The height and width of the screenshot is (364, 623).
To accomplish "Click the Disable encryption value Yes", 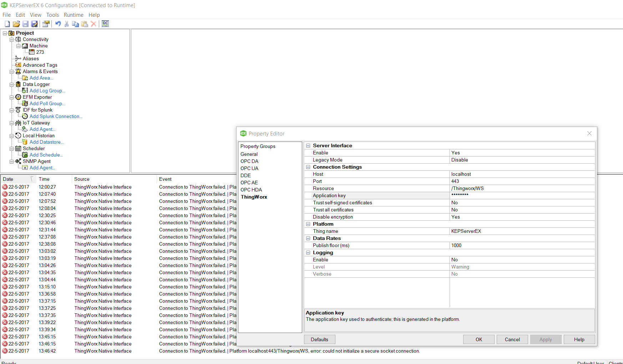I will pos(522,217).
